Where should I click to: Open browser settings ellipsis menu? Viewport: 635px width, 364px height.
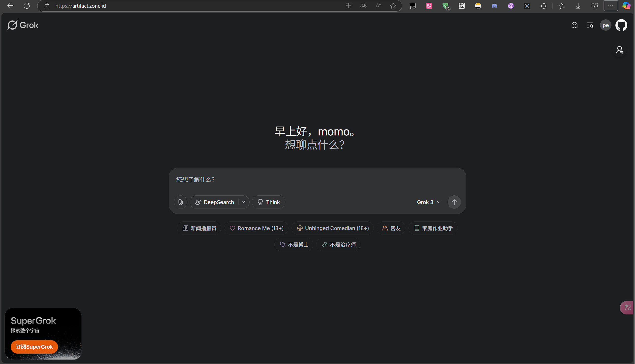(610, 6)
